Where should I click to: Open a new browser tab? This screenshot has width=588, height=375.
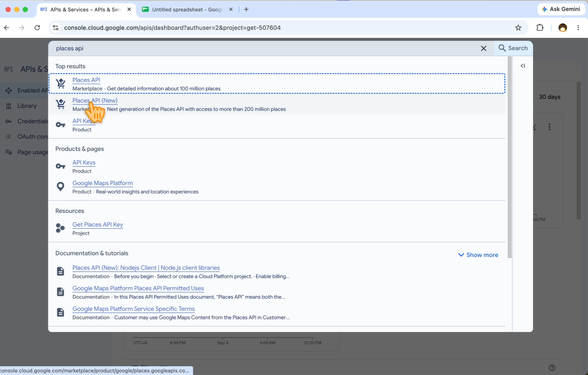click(246, 10)
